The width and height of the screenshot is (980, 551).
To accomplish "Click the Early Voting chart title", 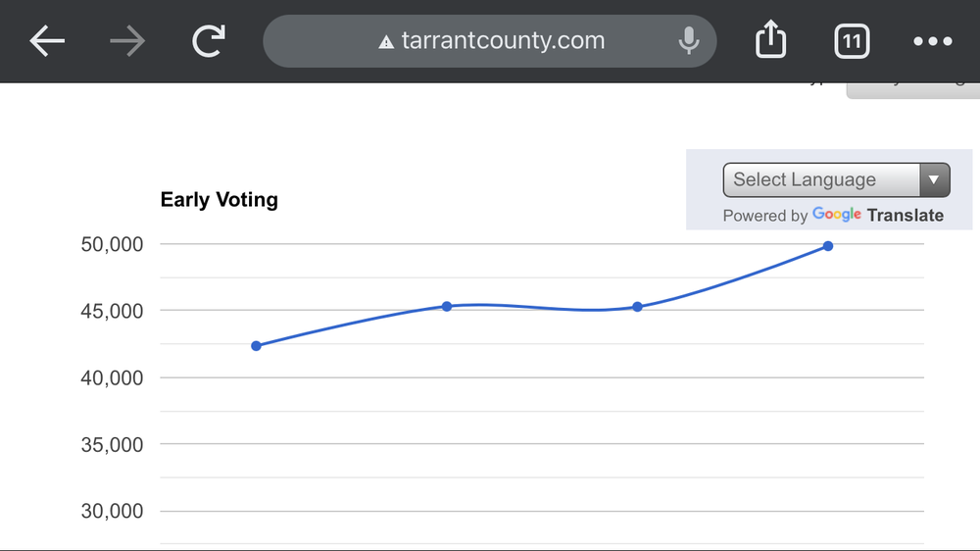I will pyautogui.click(x=220, y=200).
